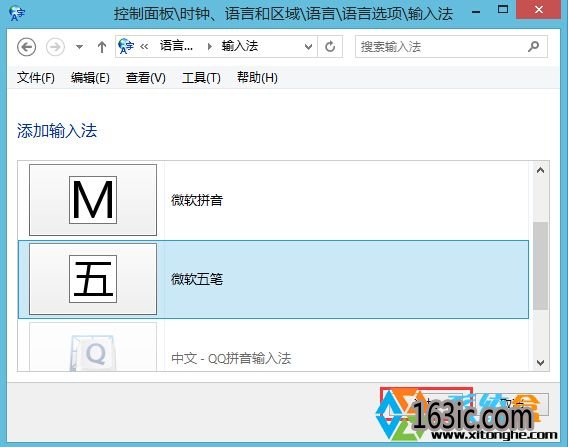The width and height of the screenshot is (568, 447).
Task: Select the QQ拼音 Q icon thumbnail
Action: [93, 347]
